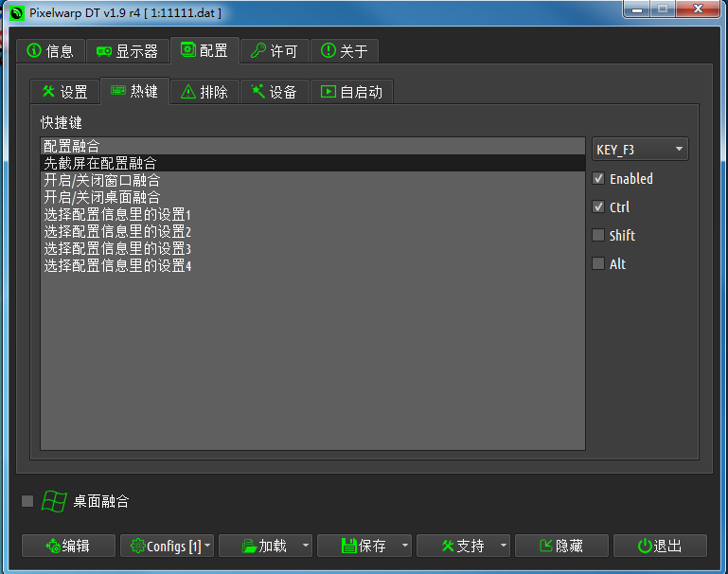This screenshot has height=574, width=728.
Task: Open the KEY_F3 hotkey dropdown
Action: pos(640,150)
